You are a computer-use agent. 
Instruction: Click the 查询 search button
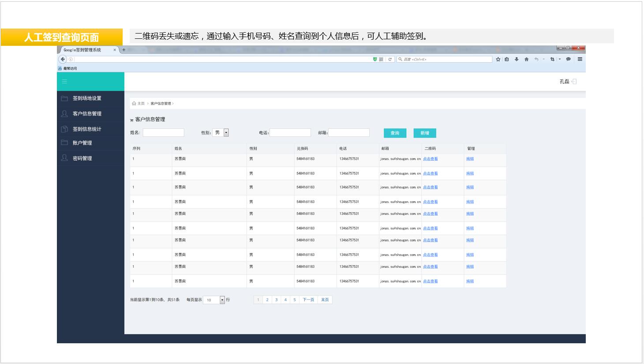(395, 133)
